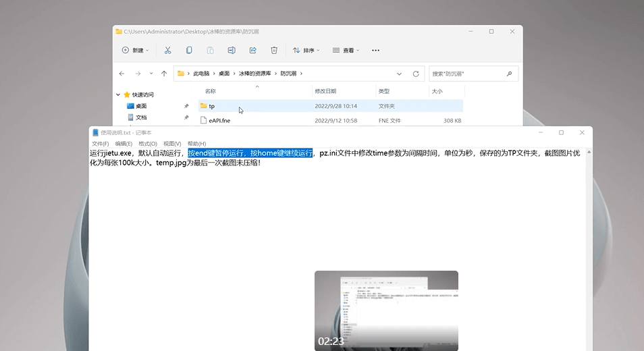
Task: Go up one folder level with up arrow
Action: pos(164,74)
